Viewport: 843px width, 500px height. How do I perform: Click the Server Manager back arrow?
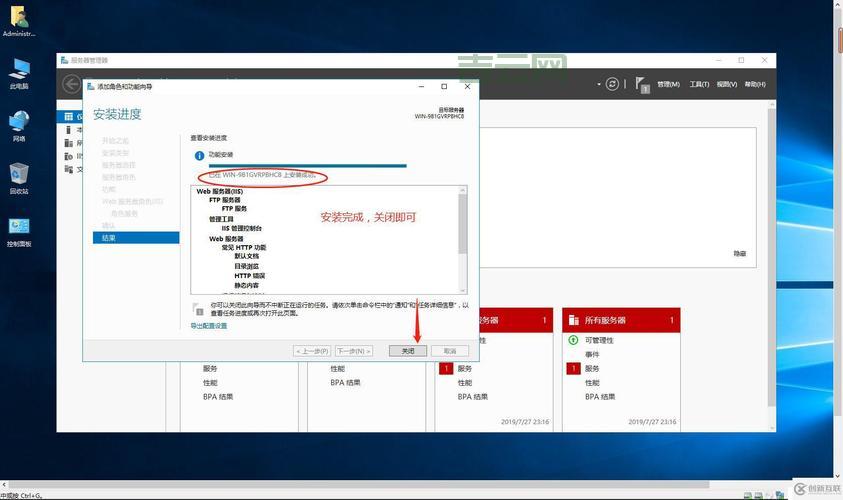point(71,85)
